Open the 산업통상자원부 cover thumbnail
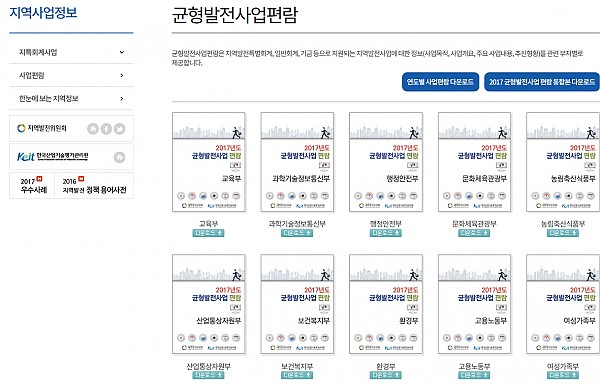This screenshot has width=600, height=385. coord(209,304)
